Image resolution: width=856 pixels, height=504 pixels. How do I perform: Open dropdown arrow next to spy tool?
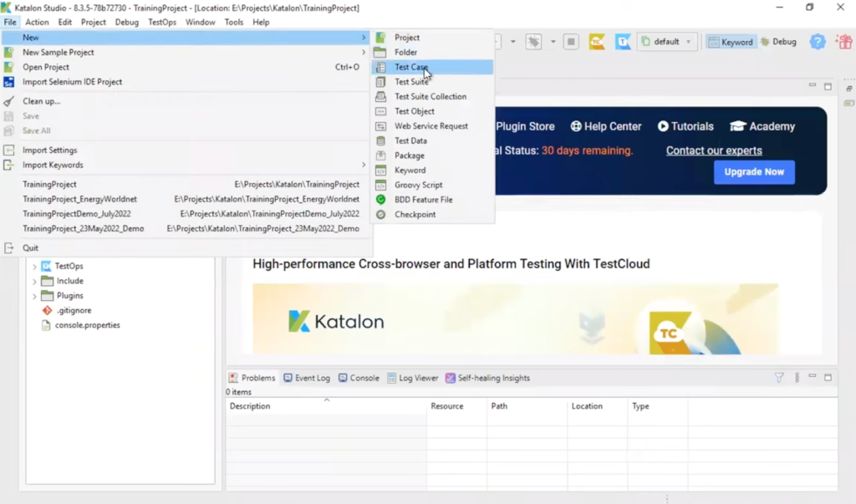click(x=553, y=42)
